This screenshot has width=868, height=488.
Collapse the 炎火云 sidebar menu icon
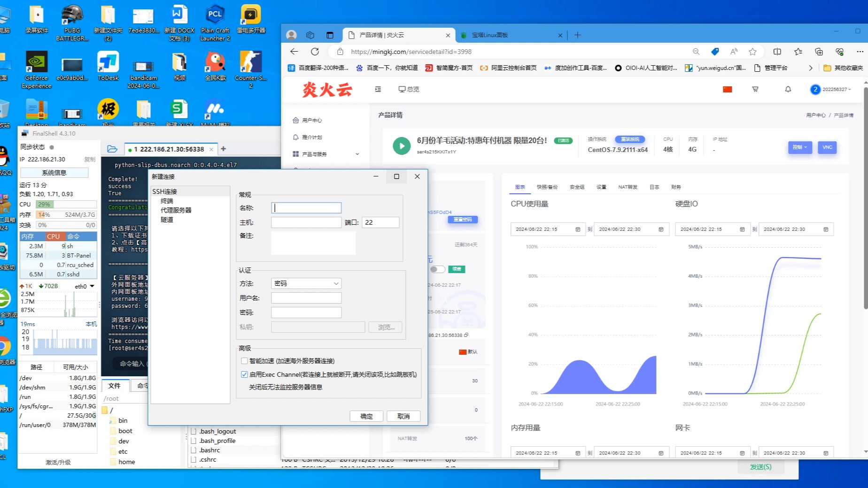(378, 89)
